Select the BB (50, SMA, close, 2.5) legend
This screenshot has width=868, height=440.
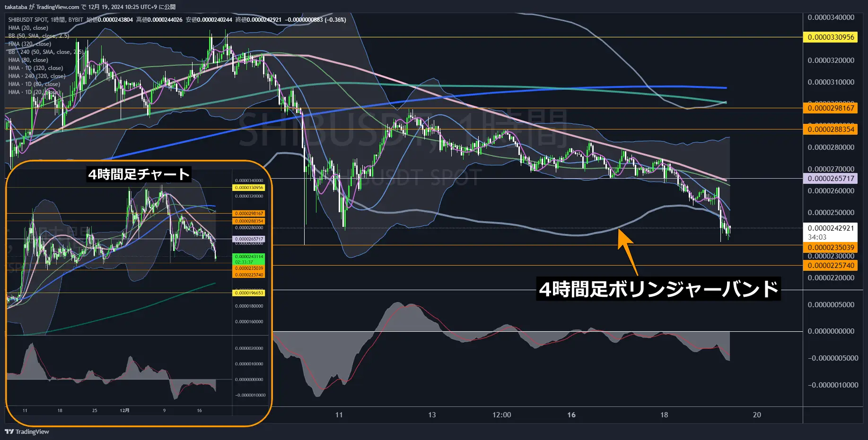[38, 36]
